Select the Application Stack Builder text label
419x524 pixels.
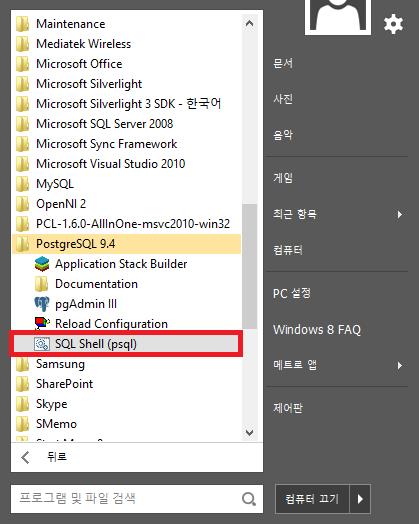pos(121,264)
